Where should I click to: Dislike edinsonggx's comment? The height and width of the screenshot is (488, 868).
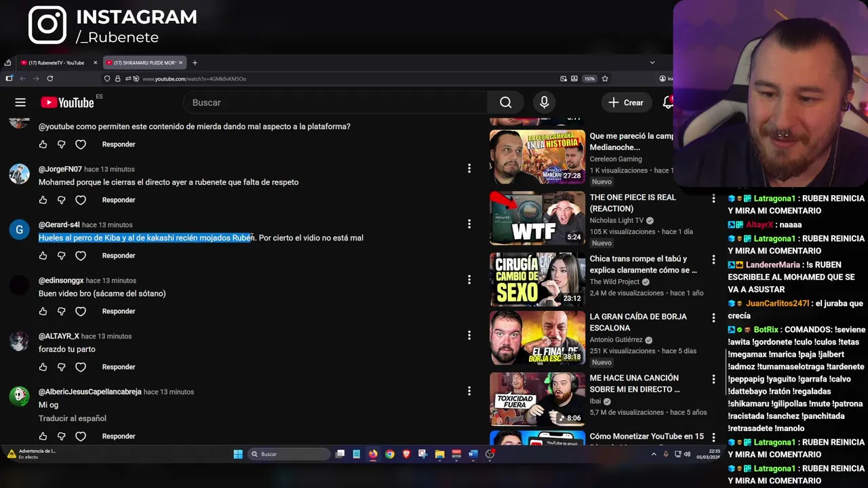click(x=61, y=311)
